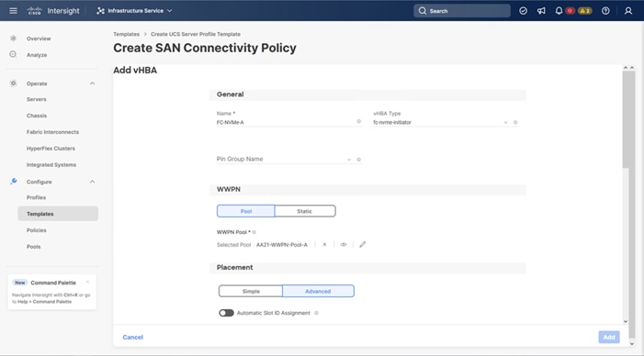Image resolution: width=644 pixels, height=356 pixels.
Task: Open the help question mark icon
Action: [605, 11]
